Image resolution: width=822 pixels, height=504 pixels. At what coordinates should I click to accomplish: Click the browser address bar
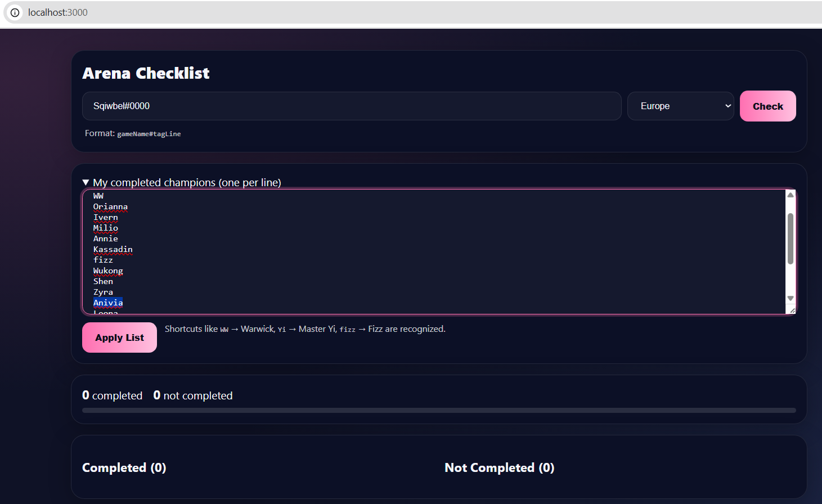coord(225,12)
